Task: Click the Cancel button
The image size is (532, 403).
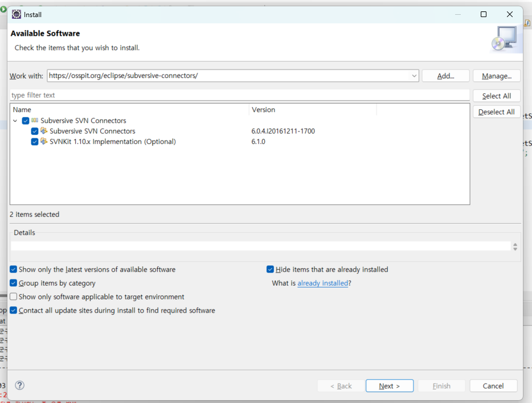Action: pos(493,386)
